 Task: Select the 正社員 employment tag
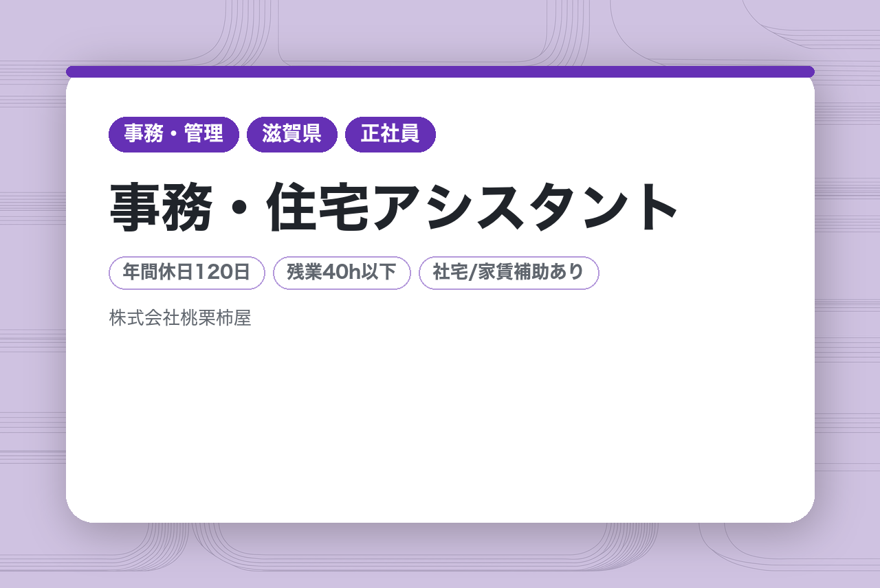390,135
